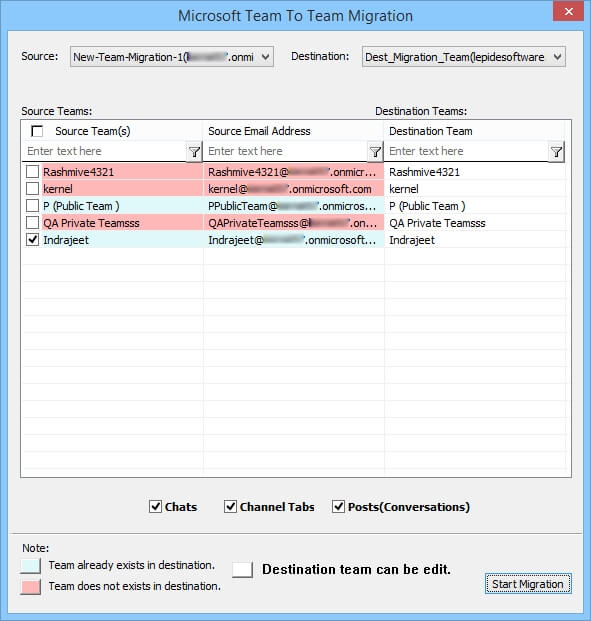Toggle the Chats checkbox
The image size is (591, 621).
155,507
